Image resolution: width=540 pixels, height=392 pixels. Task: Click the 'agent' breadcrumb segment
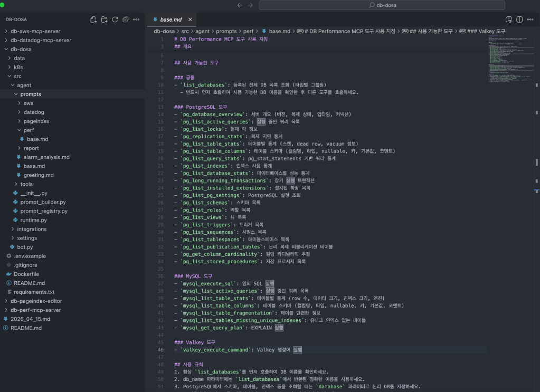203,31
